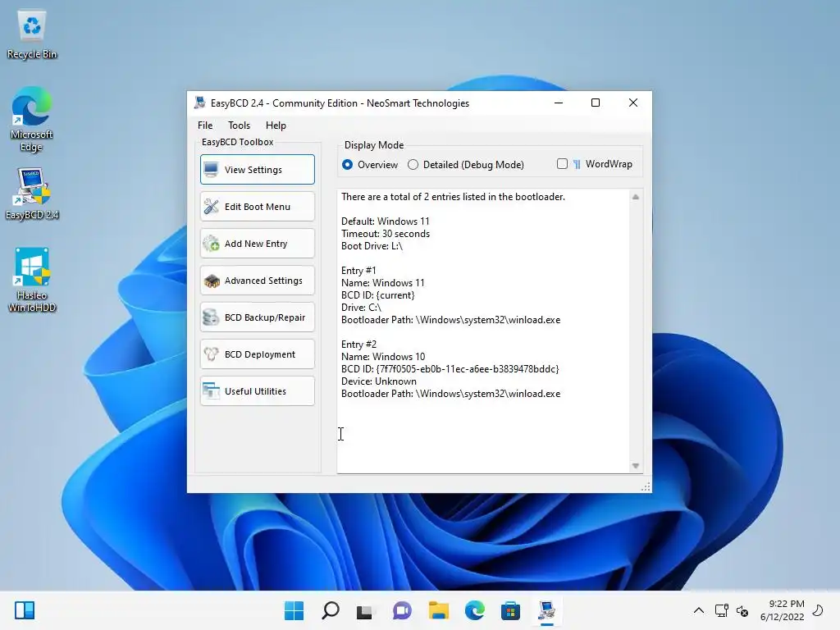Select EasyBCD 2.4 desktop shortcut
The width and height of the screenshot is (840, 630).
32,194
